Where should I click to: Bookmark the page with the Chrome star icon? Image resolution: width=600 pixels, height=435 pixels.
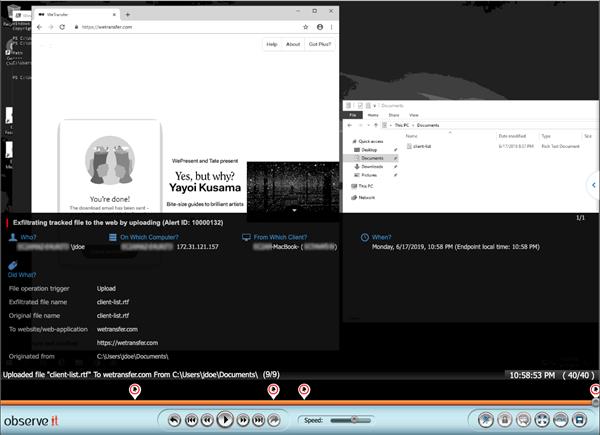pyautogui.click(x=305, y=27)
